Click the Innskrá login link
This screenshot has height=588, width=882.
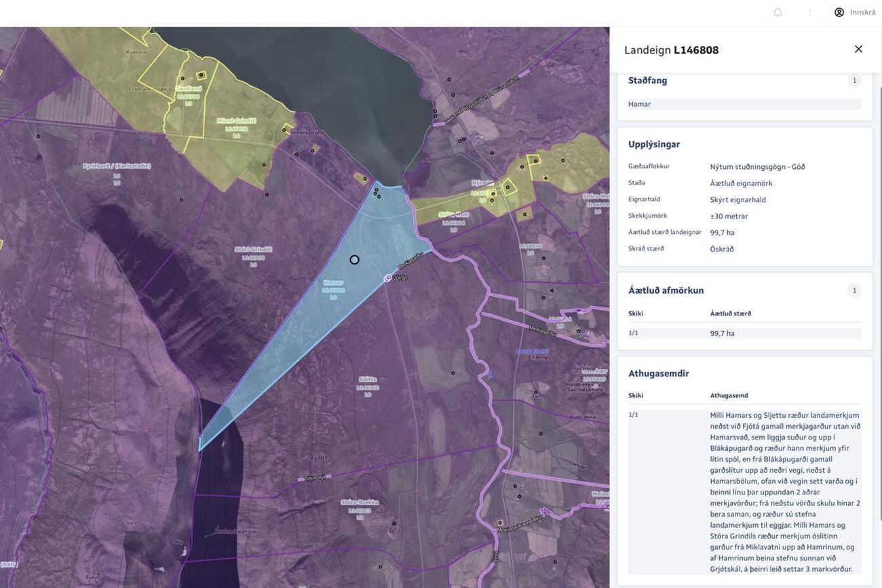[862, 12]
